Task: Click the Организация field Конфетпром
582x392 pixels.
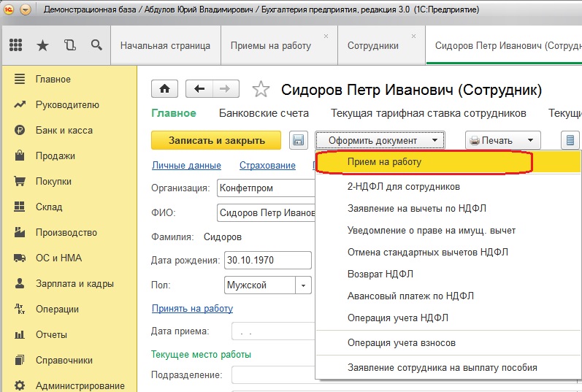Action: [266, 188]
